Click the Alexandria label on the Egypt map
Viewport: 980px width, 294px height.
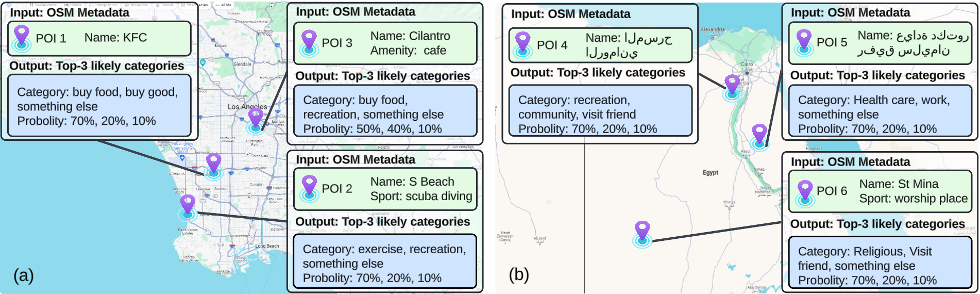click(713, 30)
